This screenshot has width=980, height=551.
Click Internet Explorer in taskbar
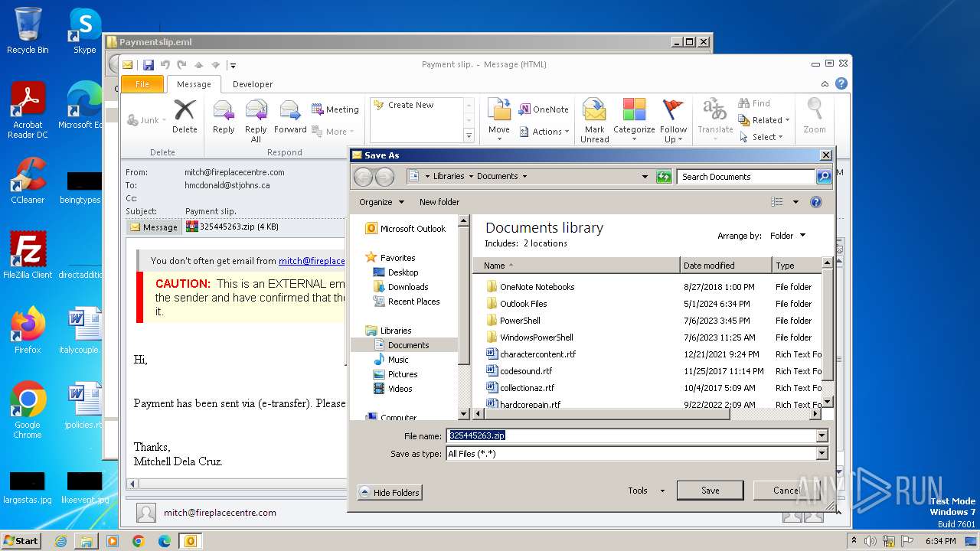click(61, 541)
